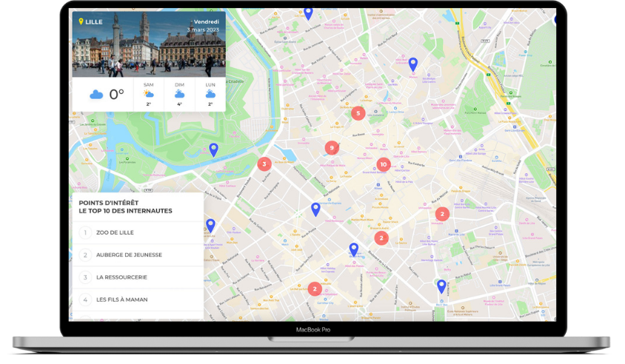Click the blue pin overlapping the points-of-interest panel
625x364 pixels.
210,225
